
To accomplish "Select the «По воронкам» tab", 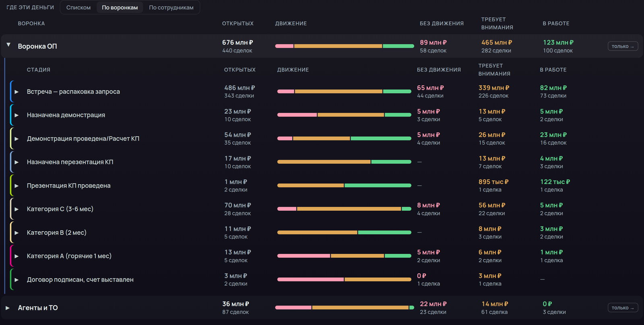I will pyautogui.click(x=120, y=8).
